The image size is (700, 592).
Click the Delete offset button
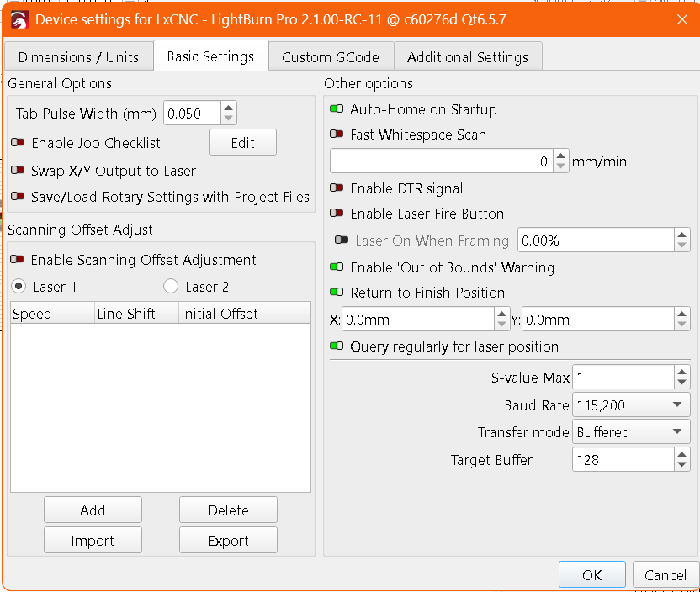228,510
